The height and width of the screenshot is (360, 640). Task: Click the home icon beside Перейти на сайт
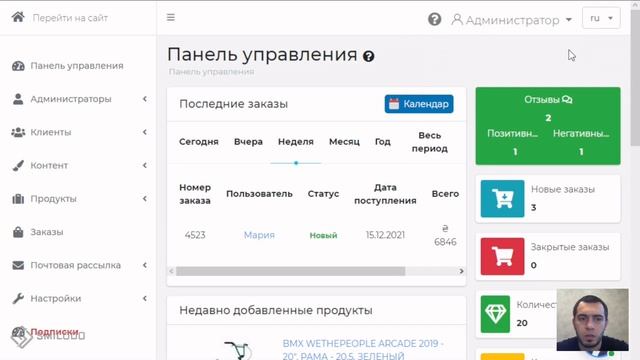click(18, 17)
